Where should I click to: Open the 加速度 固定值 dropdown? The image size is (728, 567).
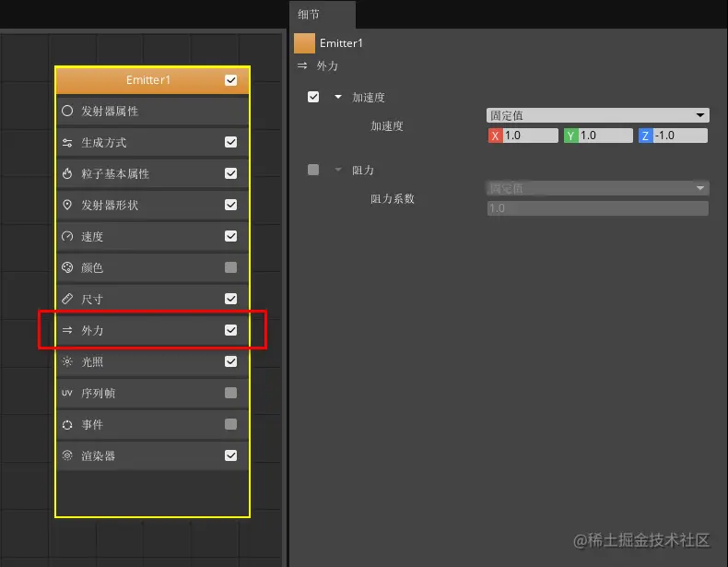tap(597, 115)
